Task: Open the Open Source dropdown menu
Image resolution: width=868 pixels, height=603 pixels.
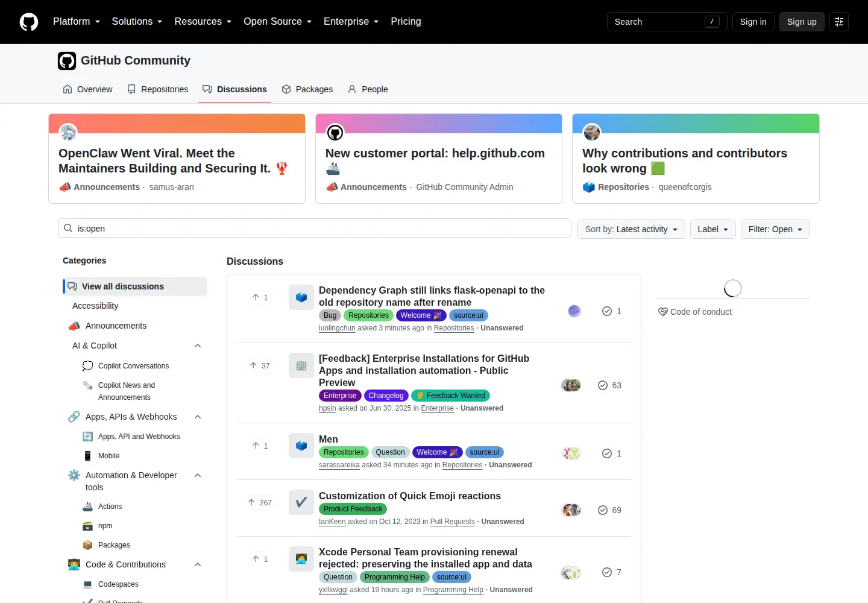Action: tap(277, 22)
